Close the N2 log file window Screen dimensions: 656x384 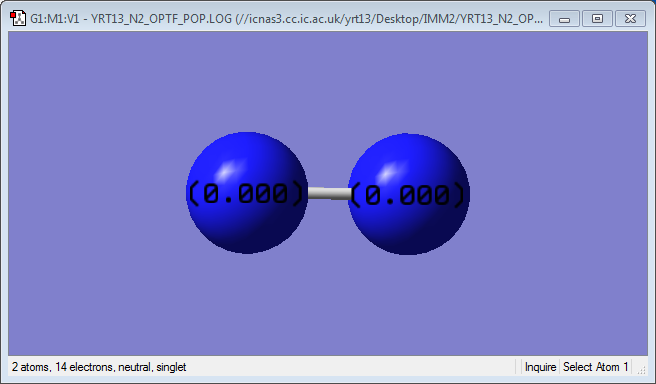pyautogui.click(x=630, y=19)
